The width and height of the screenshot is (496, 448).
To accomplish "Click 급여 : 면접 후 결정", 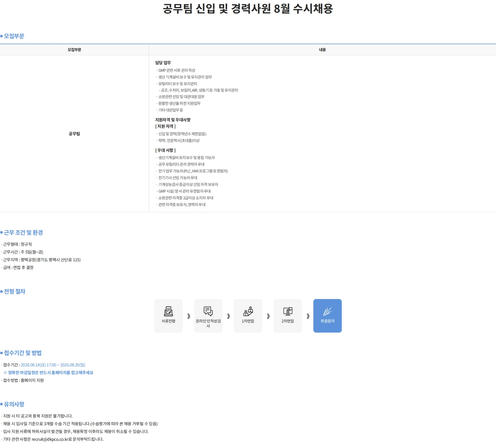I will 18,268.
